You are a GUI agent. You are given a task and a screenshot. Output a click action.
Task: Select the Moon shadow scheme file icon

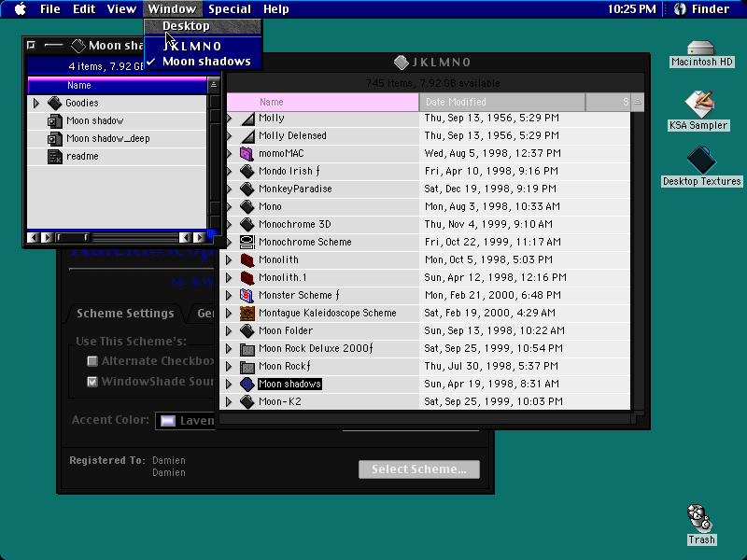click(x=55, y=121)
